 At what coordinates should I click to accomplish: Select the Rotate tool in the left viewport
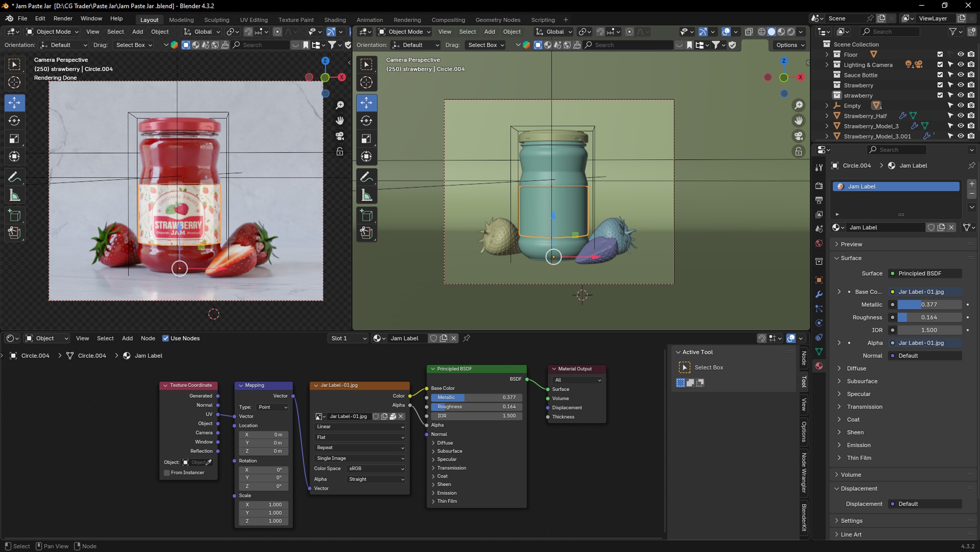coord(15,121)
